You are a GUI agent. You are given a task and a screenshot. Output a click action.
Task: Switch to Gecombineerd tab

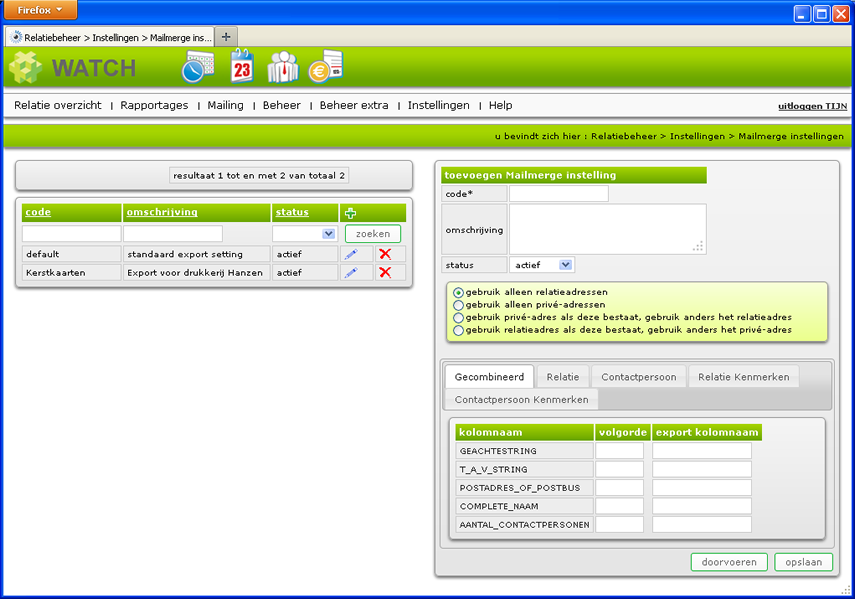tap(489, 377)
